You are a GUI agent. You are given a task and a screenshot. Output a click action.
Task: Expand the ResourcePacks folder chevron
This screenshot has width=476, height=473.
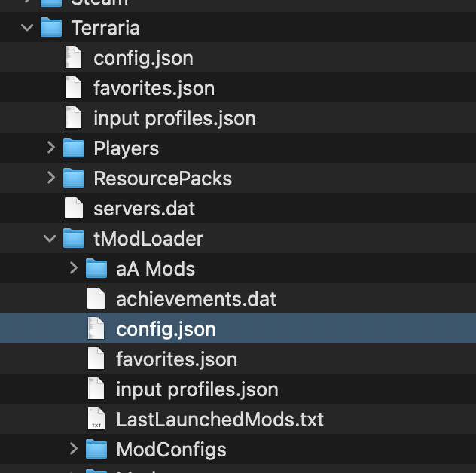(x=51, y=178)
